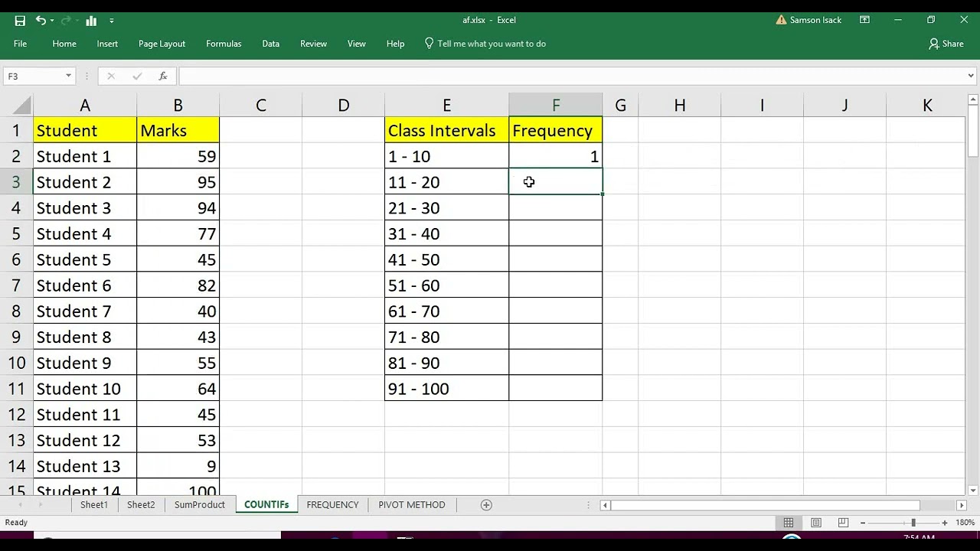Viewport: 980px width, 551px height.
Task: Click the zoom out minus button
Action: 863,523
